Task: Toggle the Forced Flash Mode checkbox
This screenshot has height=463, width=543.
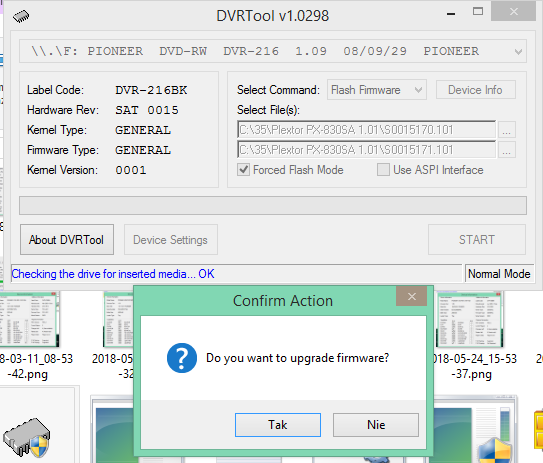Action: pos(243,170)
